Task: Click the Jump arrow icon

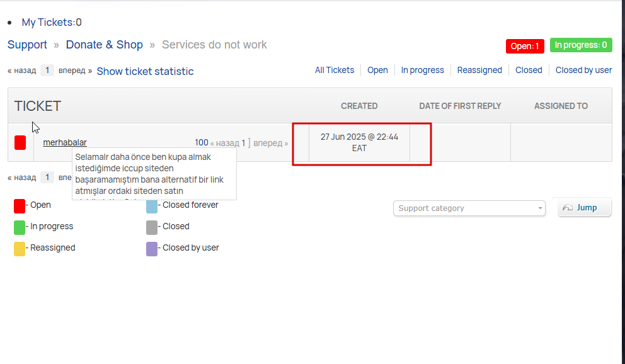Action: pos(568,207)
